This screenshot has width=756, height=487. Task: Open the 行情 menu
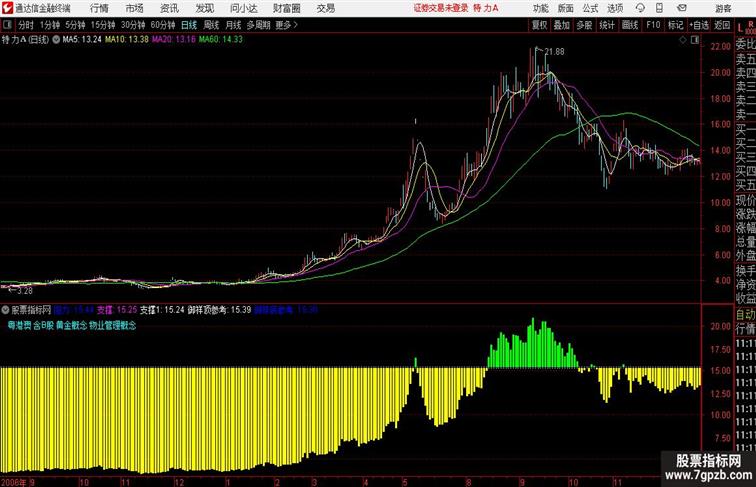99,8
